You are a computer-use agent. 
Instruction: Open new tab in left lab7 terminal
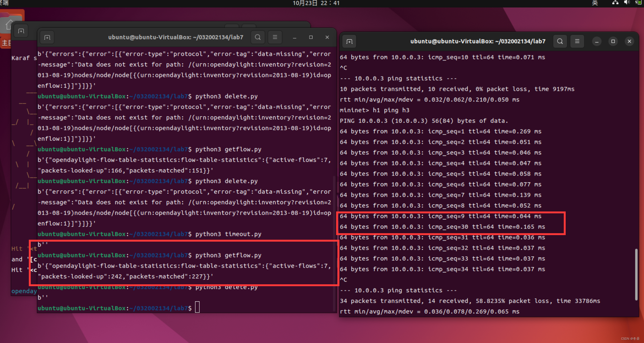pyautogui.click(x=47, y=38)
